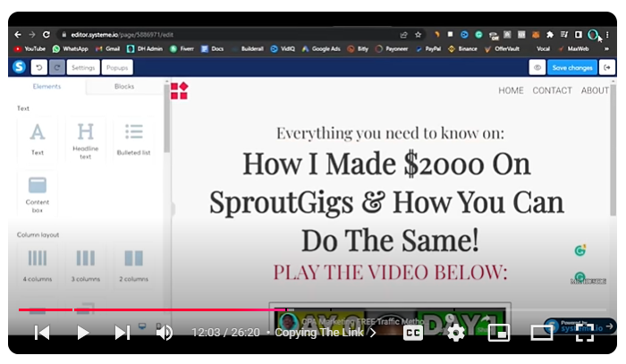Viewport: 626px width, 364px height.
Task: Select the 4 columns layout
Action: point(38,266)
